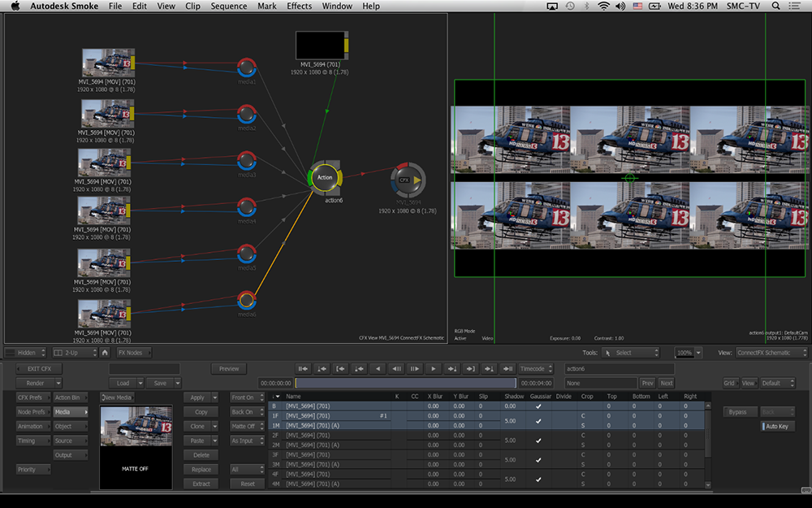Open Wi-Fi status in menu bar
812x508 pixels.
tap(603, 7)
